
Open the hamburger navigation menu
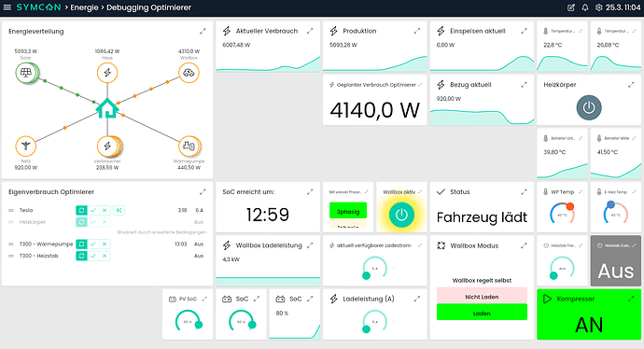pos(7,7)
